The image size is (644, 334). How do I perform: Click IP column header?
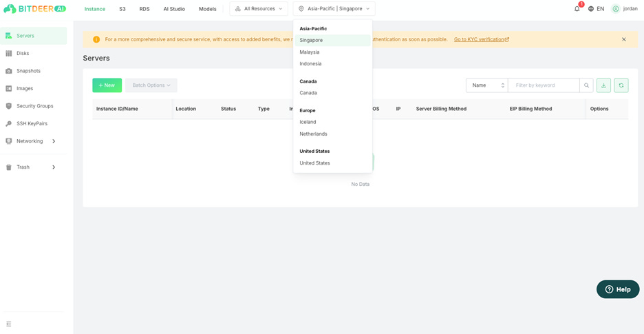398,109
